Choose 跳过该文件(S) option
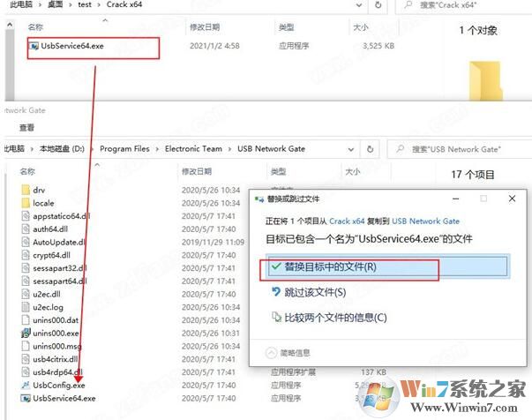The image size is (532, 420). click(309, 292)
